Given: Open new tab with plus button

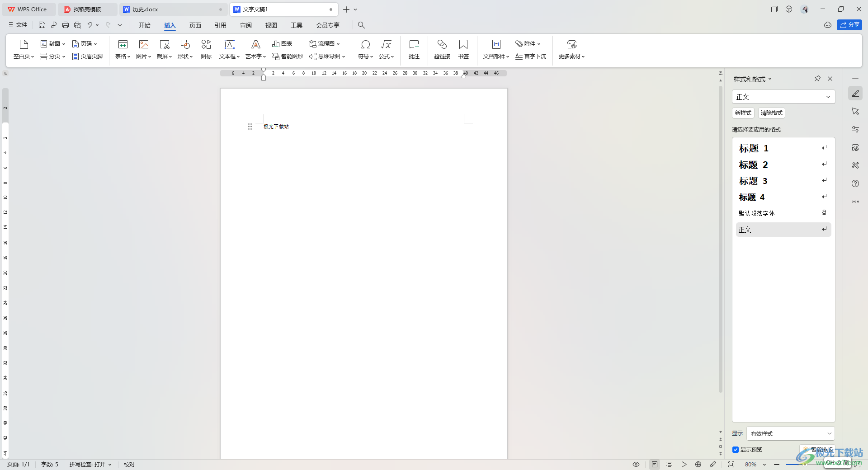Looking at the screenshot, I should tap(346, 9).
